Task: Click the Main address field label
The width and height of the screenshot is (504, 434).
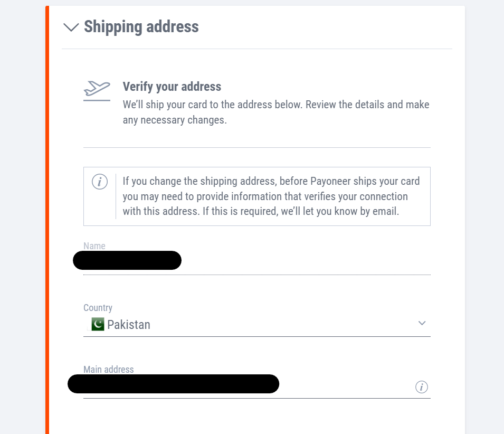Action: tap(108, 369)
